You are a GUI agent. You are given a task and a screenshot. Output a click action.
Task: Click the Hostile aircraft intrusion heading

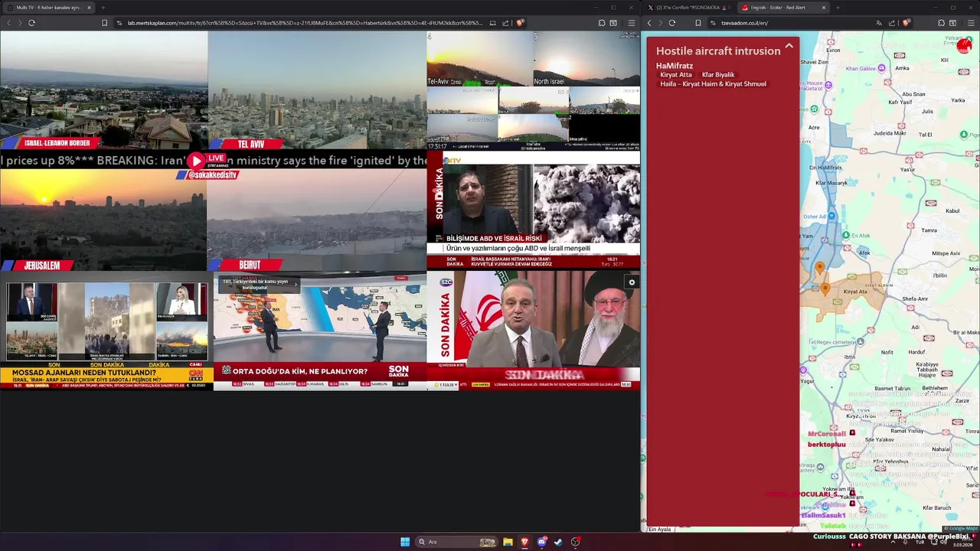click(718, 51)
